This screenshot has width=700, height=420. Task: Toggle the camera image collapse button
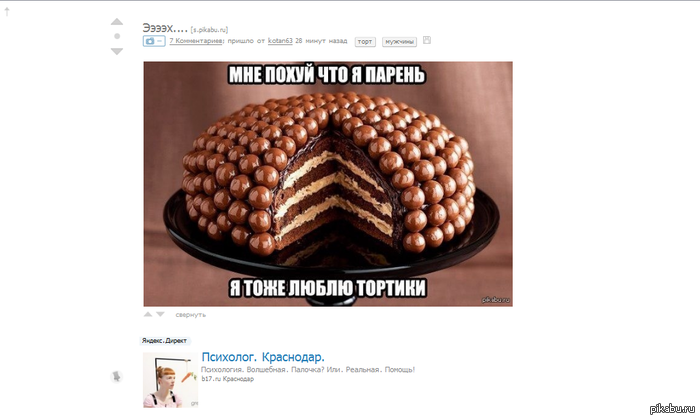click(x=154, y=41)
